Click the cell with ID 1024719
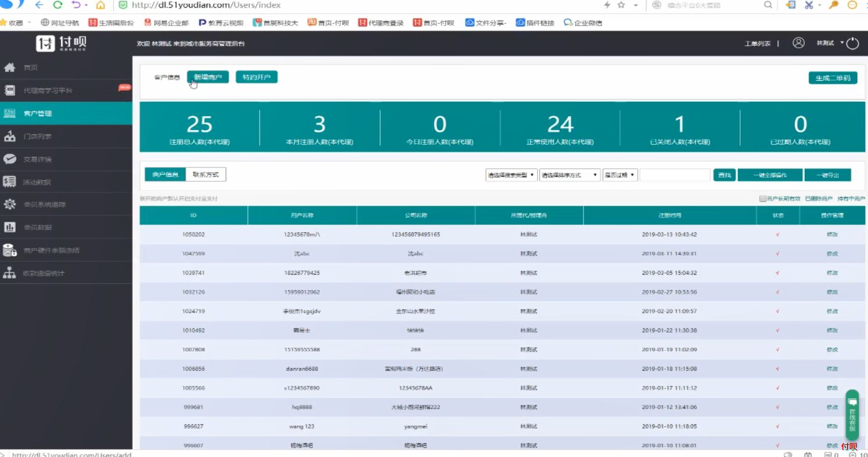 pos(194,311)
